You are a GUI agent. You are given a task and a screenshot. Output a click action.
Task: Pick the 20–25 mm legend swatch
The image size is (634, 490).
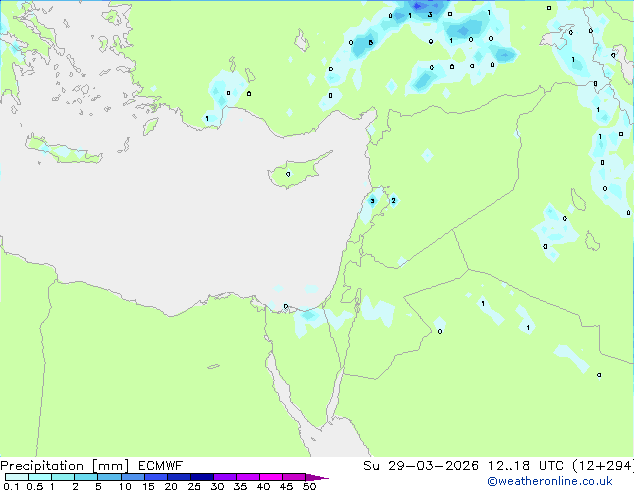pos(178,477)
